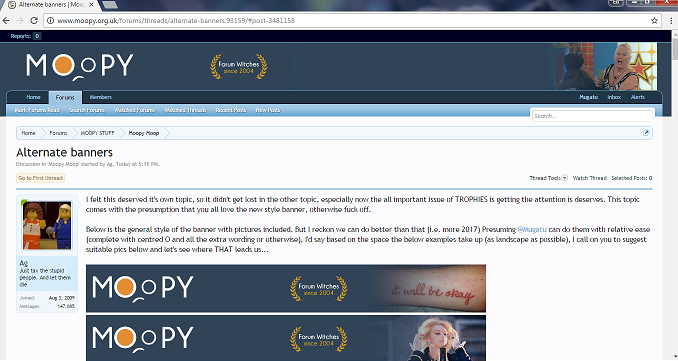Screen dimensions: 678x361
Task: Click the Search Forums link
Action: pos(87,110)
